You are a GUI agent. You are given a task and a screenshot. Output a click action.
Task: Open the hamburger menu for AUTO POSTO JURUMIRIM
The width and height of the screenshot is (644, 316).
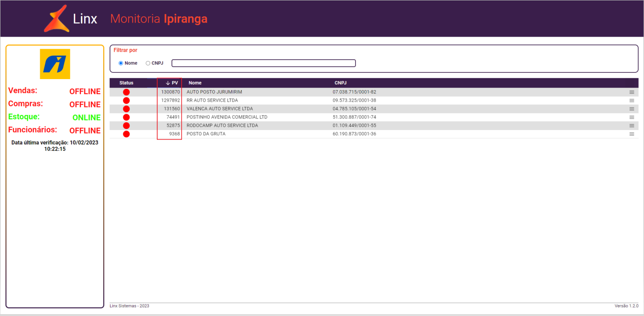(632, 92)
